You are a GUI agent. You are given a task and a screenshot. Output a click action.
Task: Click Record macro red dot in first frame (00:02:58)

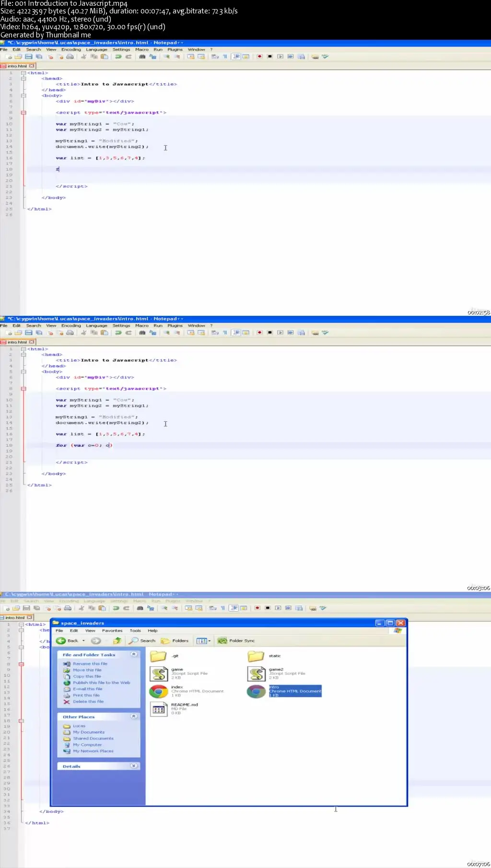point(259,57)
